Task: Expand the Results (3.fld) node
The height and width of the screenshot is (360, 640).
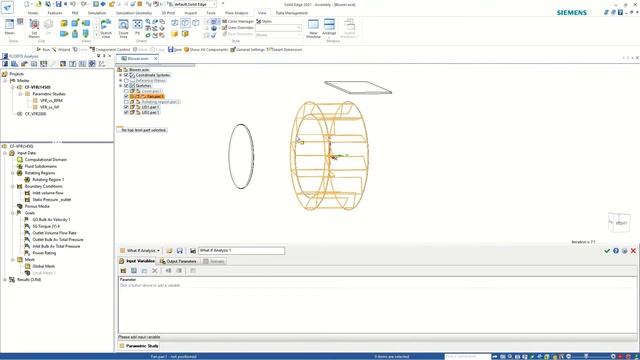Action: [x=5, y=280]
